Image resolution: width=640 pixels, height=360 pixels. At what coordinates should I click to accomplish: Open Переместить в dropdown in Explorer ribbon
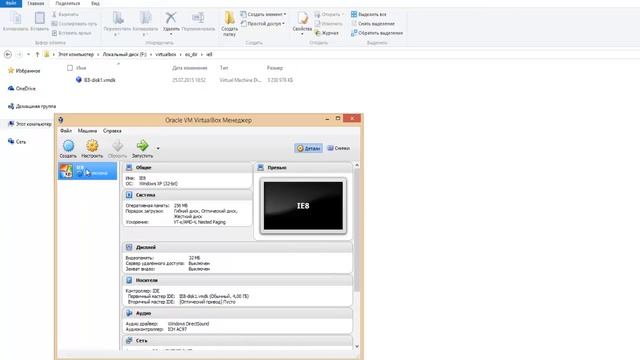pyautogui.click(x=117, y=24)
